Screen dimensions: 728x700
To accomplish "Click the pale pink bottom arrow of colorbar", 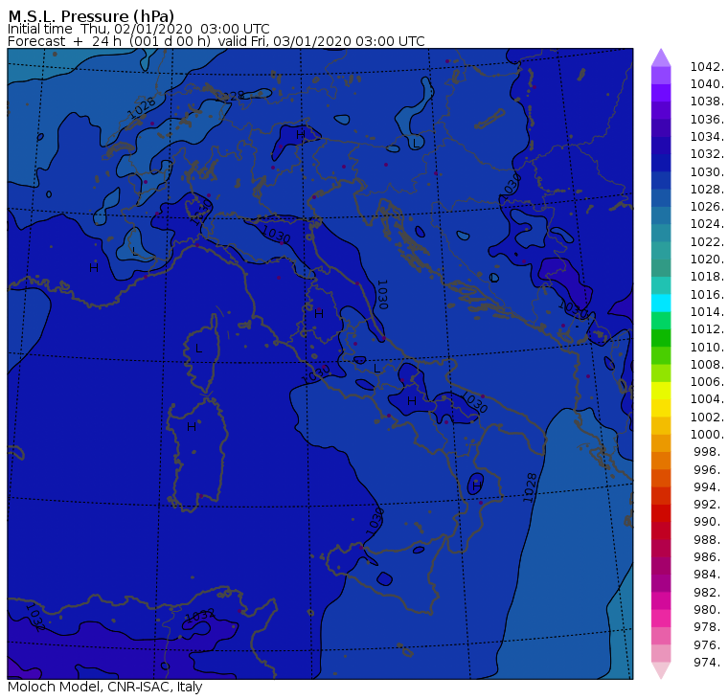I will 661,670.
